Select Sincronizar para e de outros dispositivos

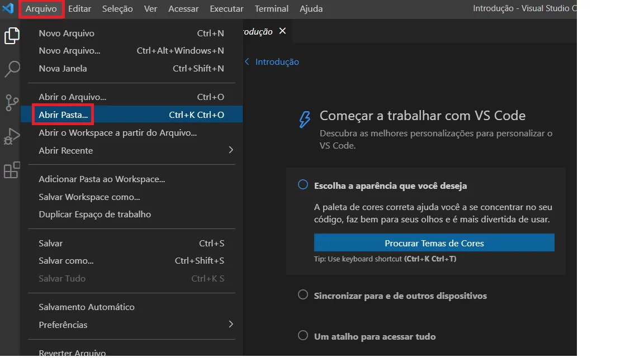[x=400, y=296]
